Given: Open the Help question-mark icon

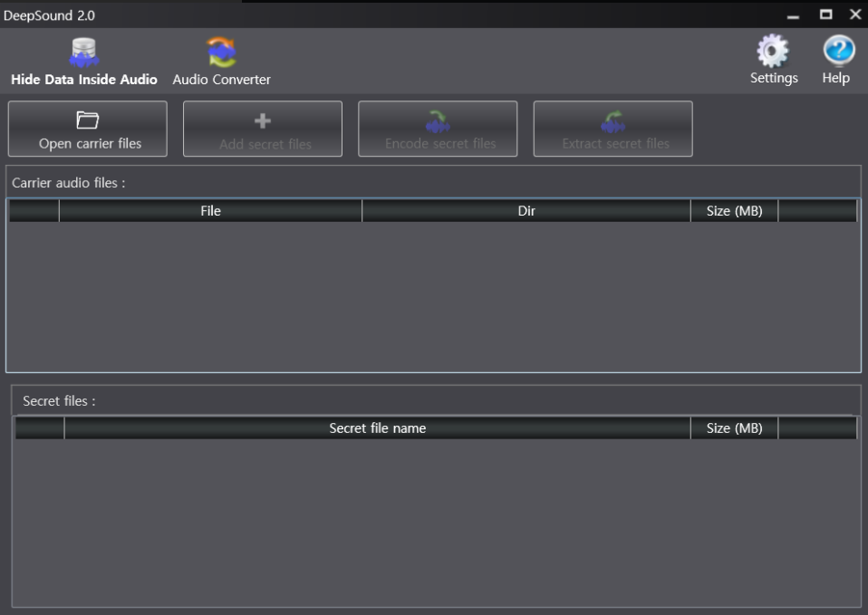Looking at the screenshot, I should point(838,51).
